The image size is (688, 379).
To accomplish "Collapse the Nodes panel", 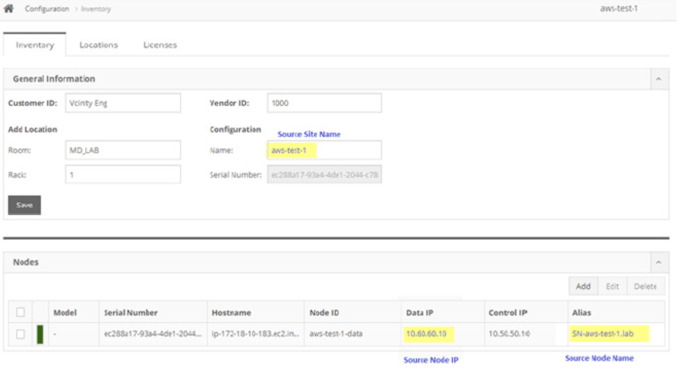I will (x=658, y=262).
